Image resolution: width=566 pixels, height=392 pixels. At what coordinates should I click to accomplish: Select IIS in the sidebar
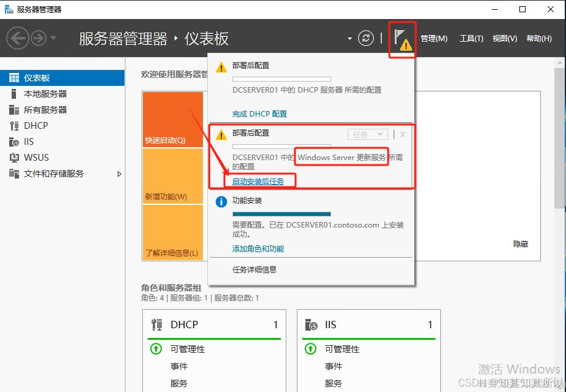[62, 142]
